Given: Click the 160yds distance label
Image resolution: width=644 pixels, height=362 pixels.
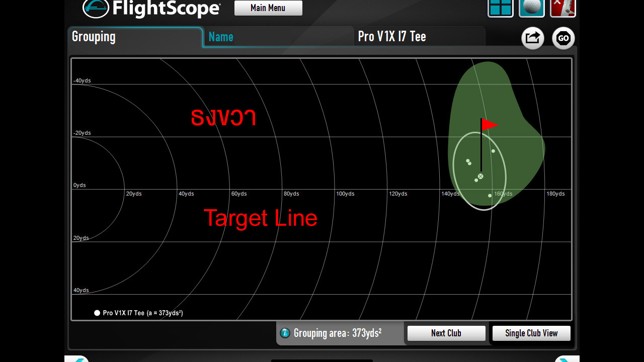Looking at the screenshot, I should coord(503,194).
